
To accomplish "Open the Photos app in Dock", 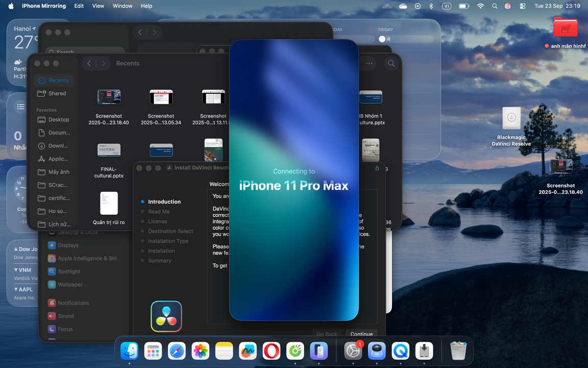I will click(x=201, y=351).
